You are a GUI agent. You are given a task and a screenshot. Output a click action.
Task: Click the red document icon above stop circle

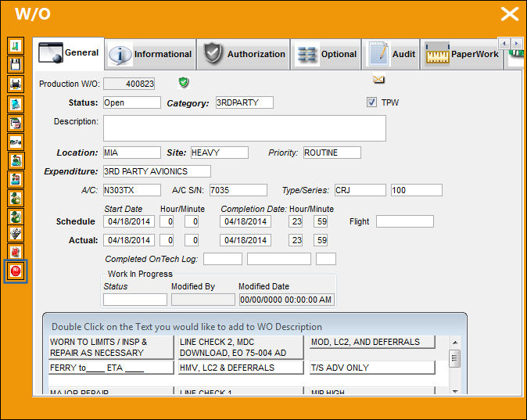point(16,252)
